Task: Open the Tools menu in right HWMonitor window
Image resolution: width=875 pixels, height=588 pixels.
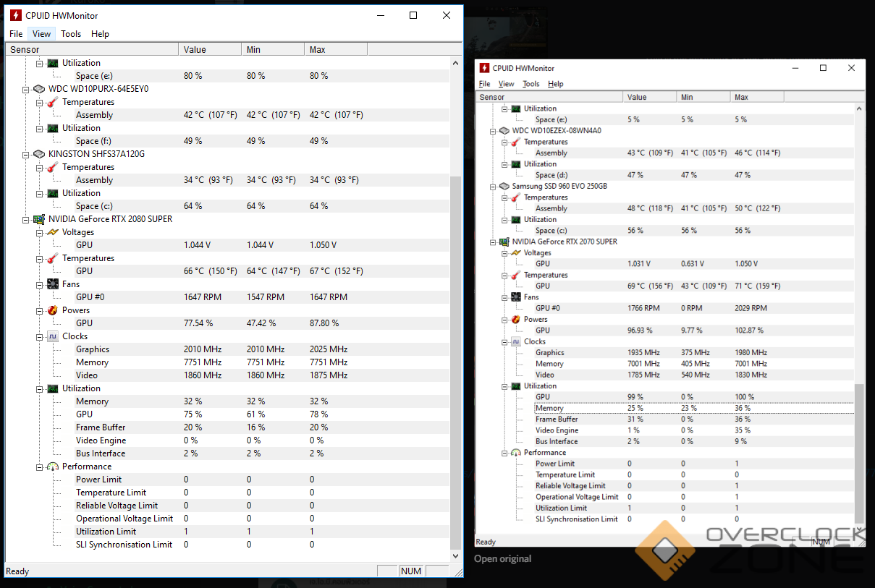Action: [x=531, y=84]
